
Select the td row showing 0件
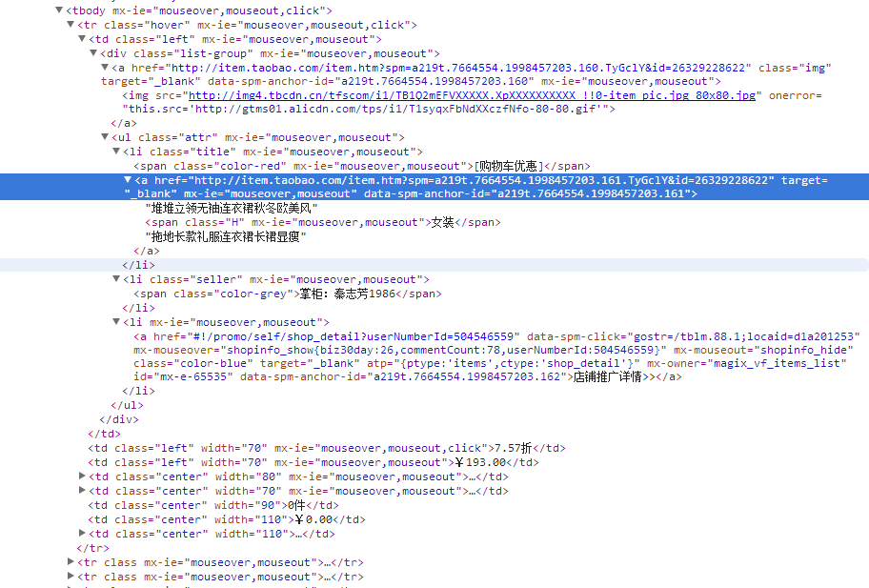click(213, 505)
